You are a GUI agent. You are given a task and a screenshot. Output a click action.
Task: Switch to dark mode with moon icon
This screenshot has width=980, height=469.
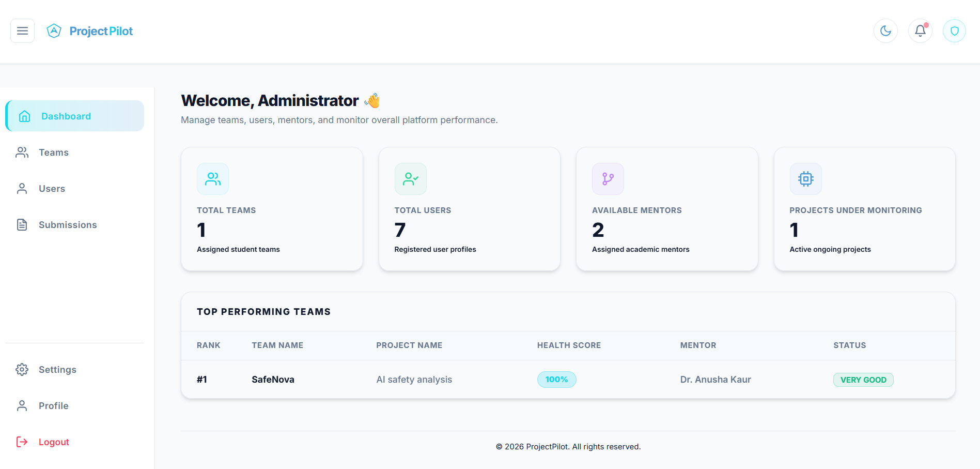tap(885, 31)
